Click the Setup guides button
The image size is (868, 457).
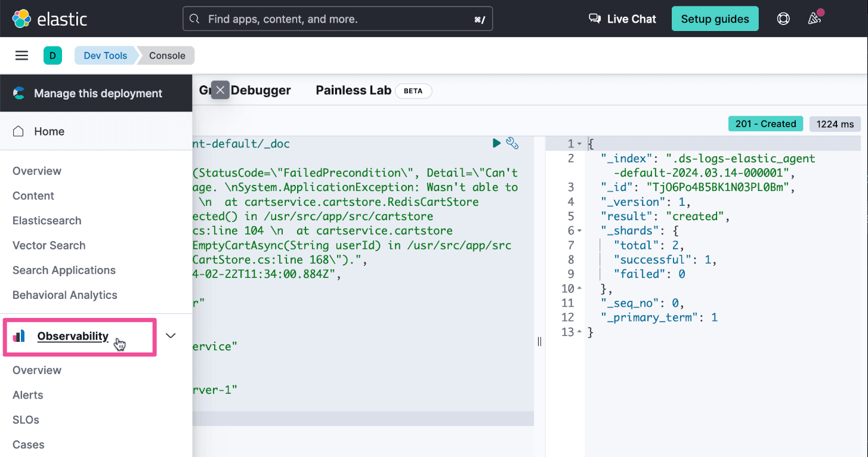click(715, 18)
